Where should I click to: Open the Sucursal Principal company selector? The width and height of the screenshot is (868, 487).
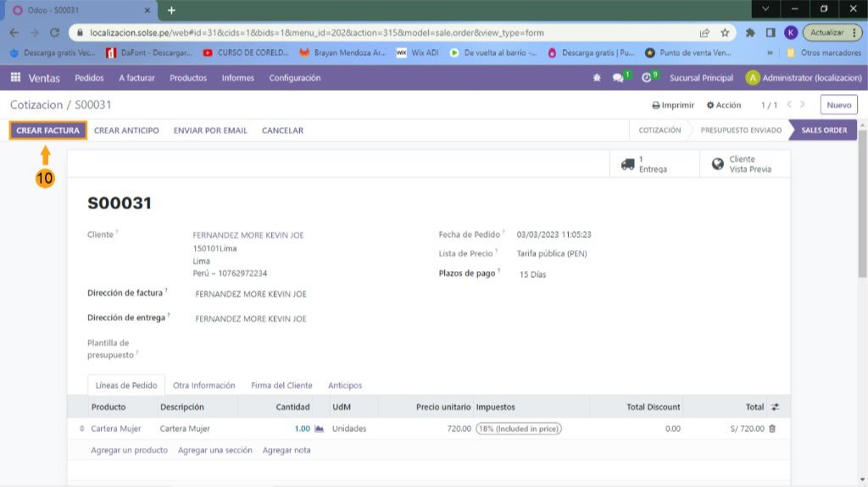pyautogui.click(x=701, y=78)
